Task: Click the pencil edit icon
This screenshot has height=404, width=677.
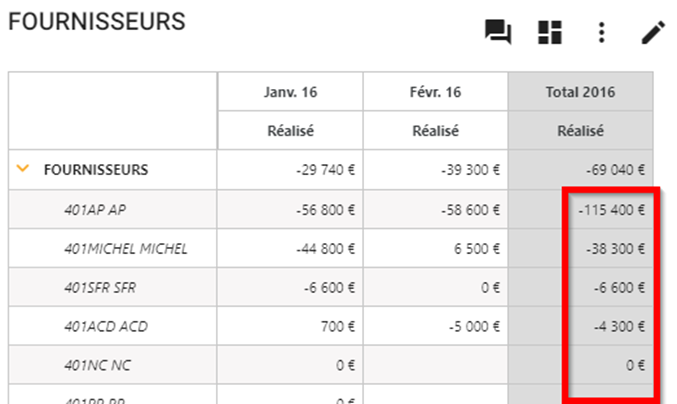Action: 653,32
